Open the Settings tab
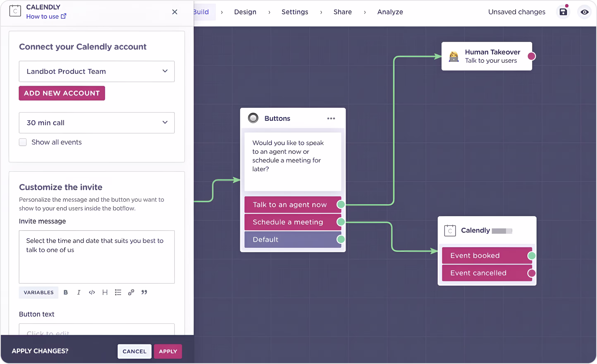The width and height of the screenshot is (597, 364). pyautogui.click(x=295, y=12)
